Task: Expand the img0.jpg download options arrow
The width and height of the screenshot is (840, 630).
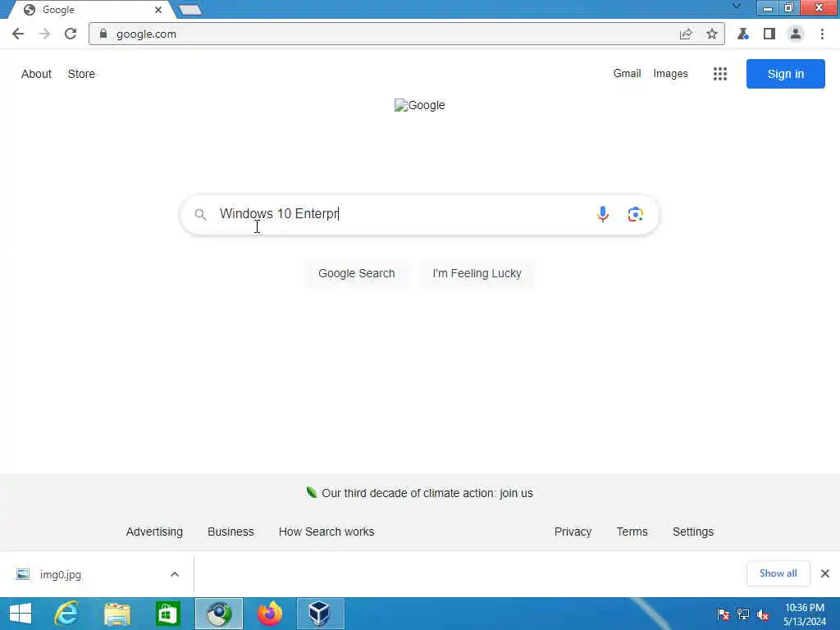Action: click(175, 574)
